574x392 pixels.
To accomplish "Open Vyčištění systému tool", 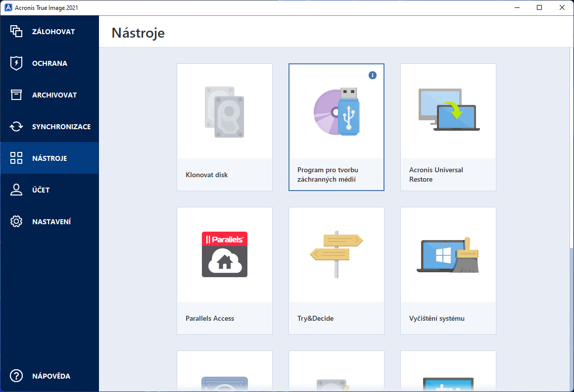I will (448, 270).
